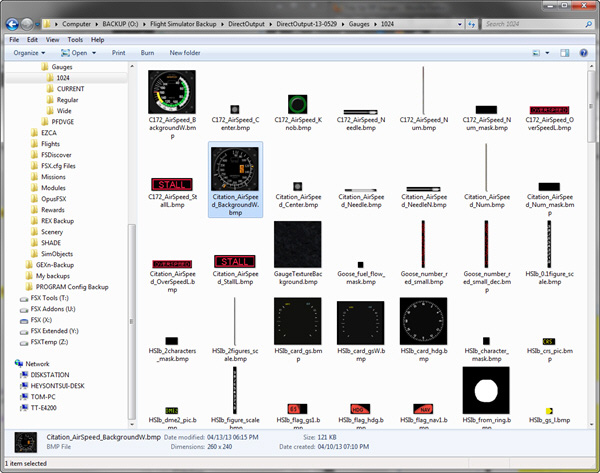Viewport: 600px width, 473px height.
Task: Click file list vertical scrollbar thumb
Action: coord(591,107)
